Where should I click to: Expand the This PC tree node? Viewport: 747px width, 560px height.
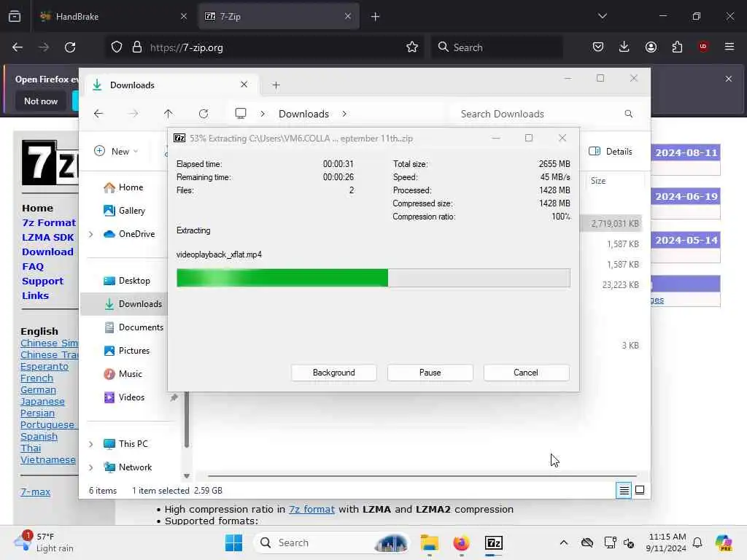pyautogui.click(x=91, y=444)
